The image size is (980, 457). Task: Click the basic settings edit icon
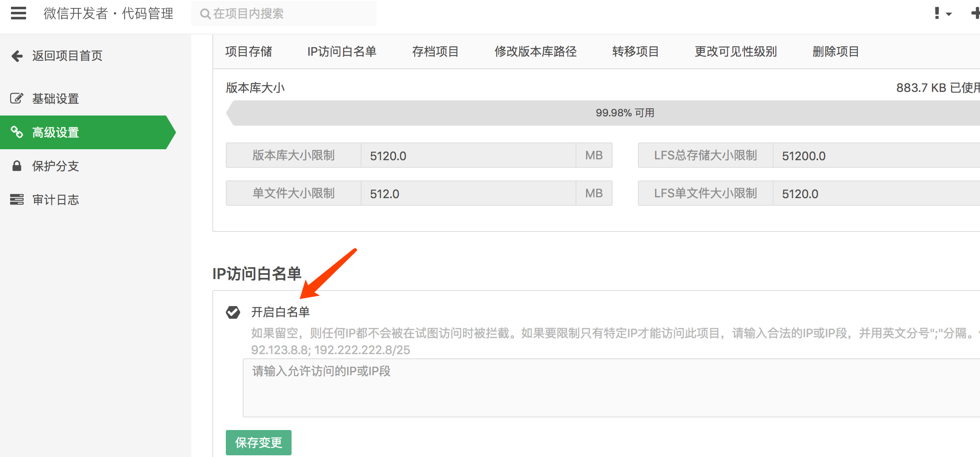tap(16, 98)
